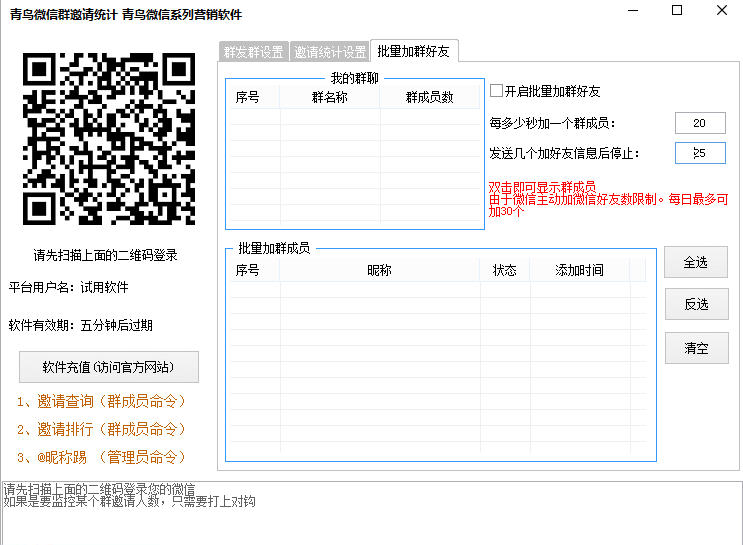Click the 请先扫描上面的二维码登录 caption
The width and height of the screenshot is (751, 545).
coord(105,255)
